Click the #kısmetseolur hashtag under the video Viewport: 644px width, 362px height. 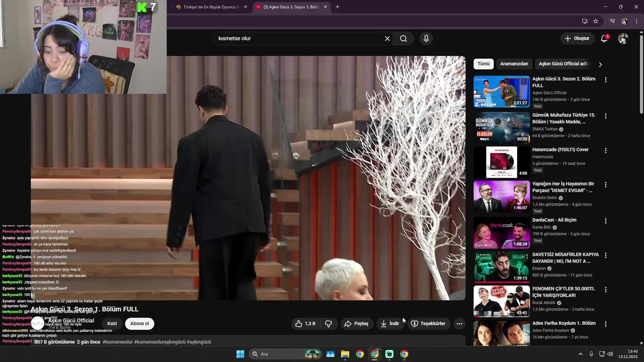[118, 342]
